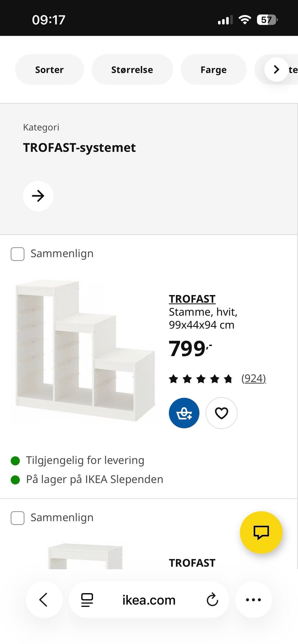Open the Farge color filter
Viewport: 298px width, 644px height.
pyautogui.click(x=214, y=69)
